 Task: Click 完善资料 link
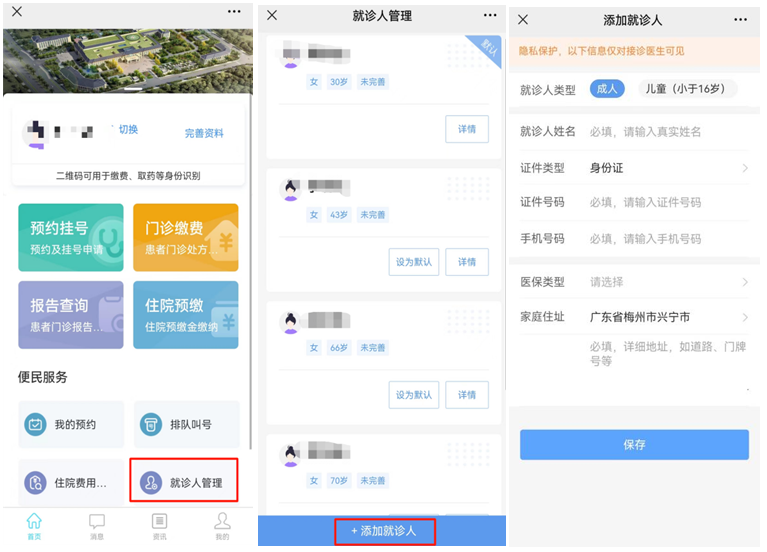click(x=204, y=133)
